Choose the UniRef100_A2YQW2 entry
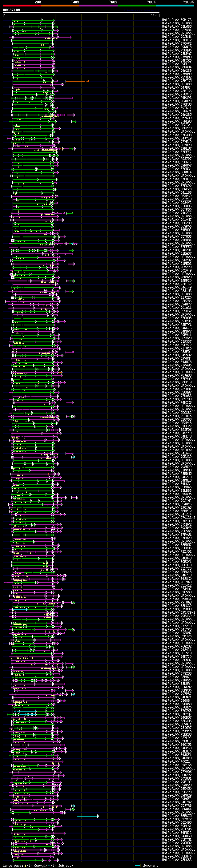 click(177, 78)
